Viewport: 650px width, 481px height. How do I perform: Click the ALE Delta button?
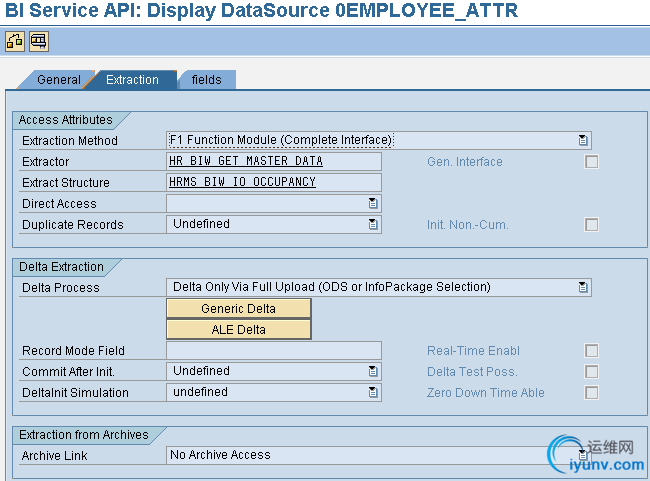point(238,330)
